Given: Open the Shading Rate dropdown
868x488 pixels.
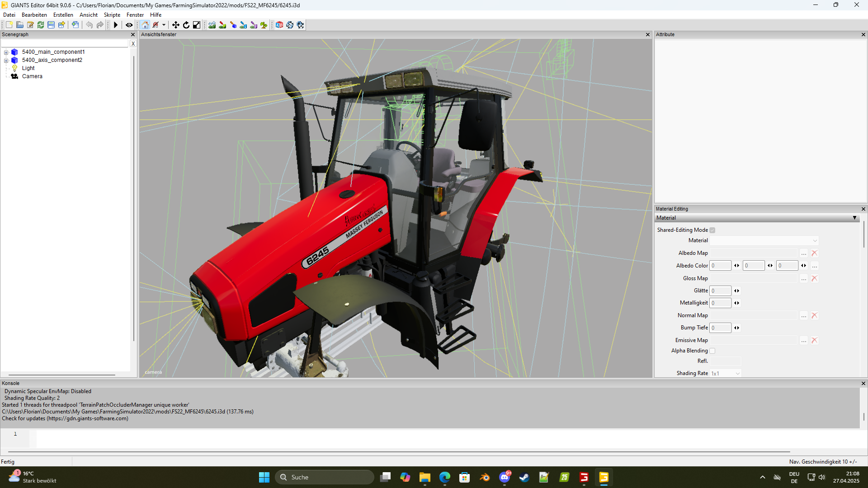Looking at the screenshot, I should coord(725,374).
